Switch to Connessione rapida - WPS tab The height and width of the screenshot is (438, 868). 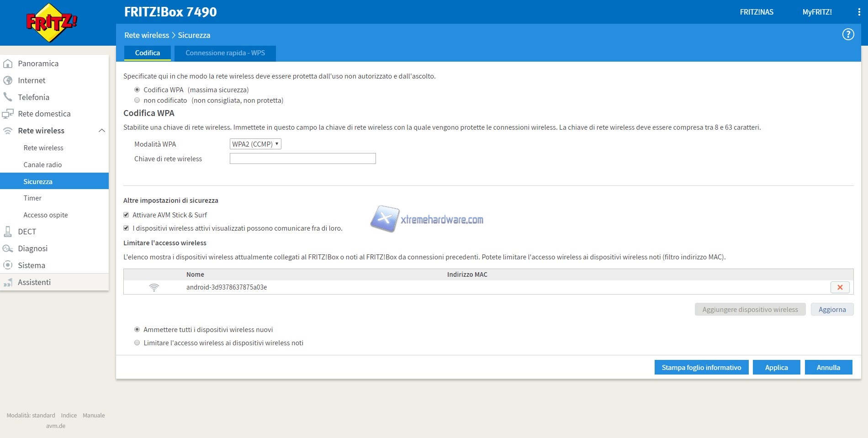pos(225,53)
